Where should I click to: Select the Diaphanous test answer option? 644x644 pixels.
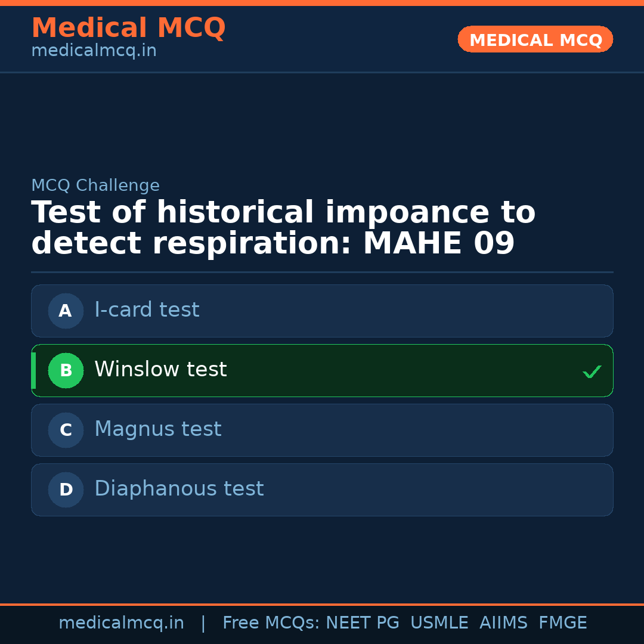tap(322, 490)
